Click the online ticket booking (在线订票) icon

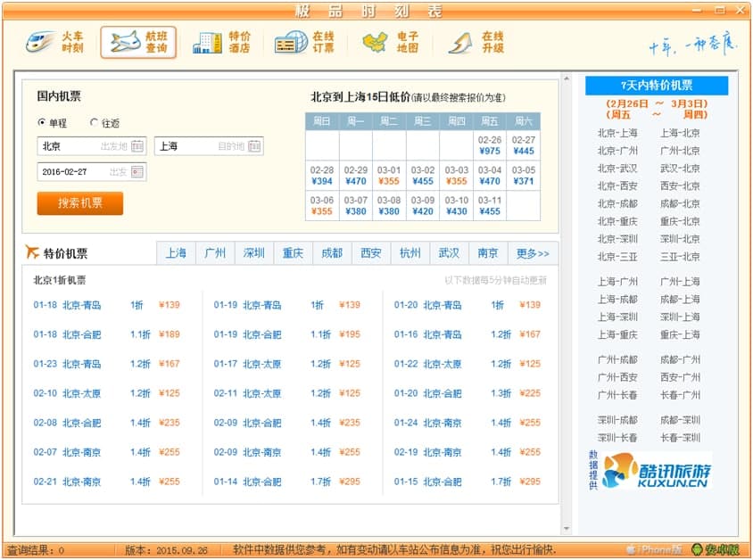(x=304, y=42)
